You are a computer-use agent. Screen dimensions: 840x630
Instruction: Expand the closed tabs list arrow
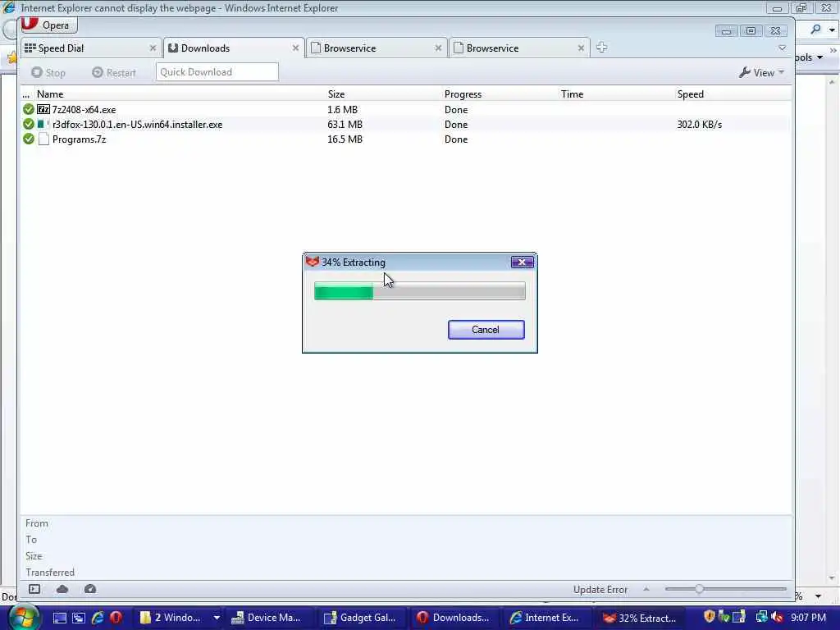pyautogui.click(x=782, y=48)
